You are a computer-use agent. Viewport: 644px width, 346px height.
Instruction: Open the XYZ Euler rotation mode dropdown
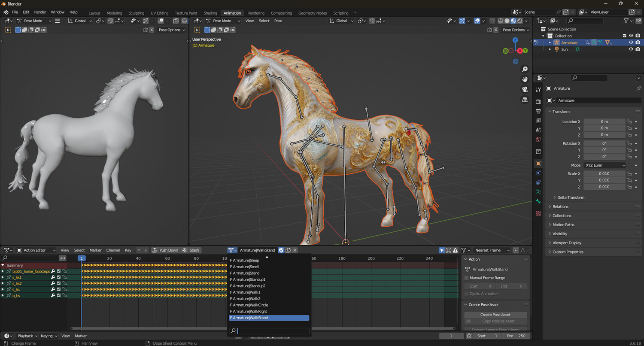pos(605,165)
